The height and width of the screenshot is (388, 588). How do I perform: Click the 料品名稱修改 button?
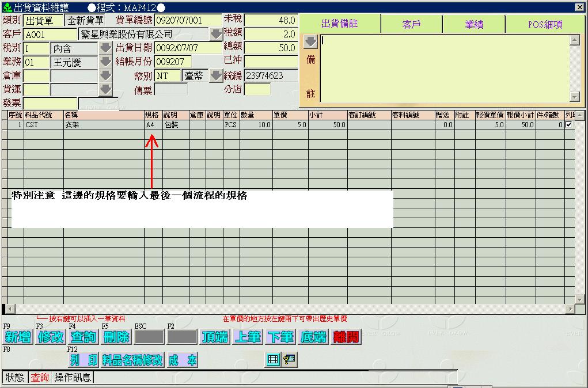133,360
